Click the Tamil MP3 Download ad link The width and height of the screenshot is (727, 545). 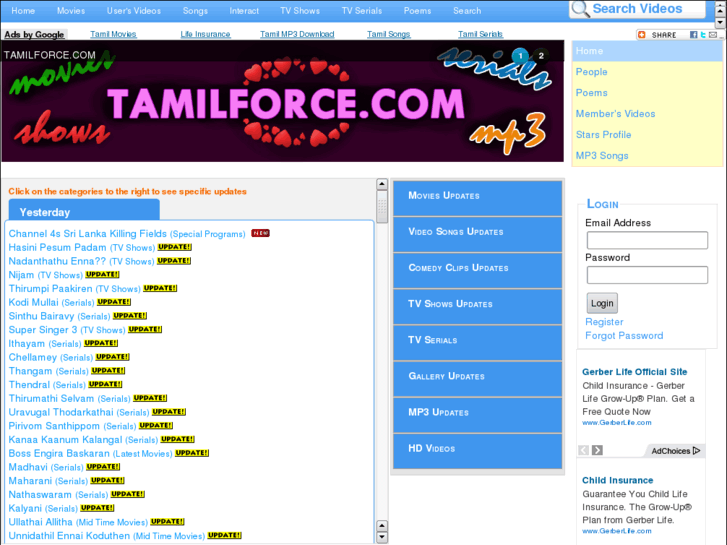click(x=297, y=34)
